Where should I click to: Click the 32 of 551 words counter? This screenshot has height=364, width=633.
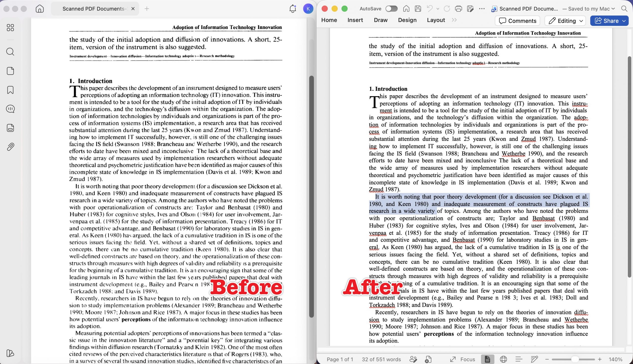click(381, 359)
